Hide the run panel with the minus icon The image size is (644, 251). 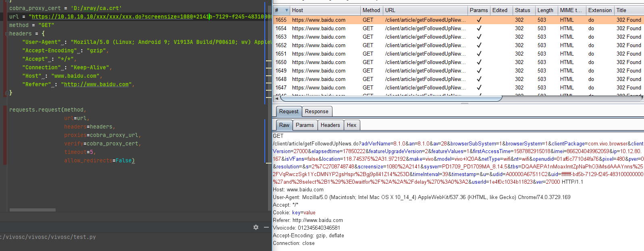[266, 227]
